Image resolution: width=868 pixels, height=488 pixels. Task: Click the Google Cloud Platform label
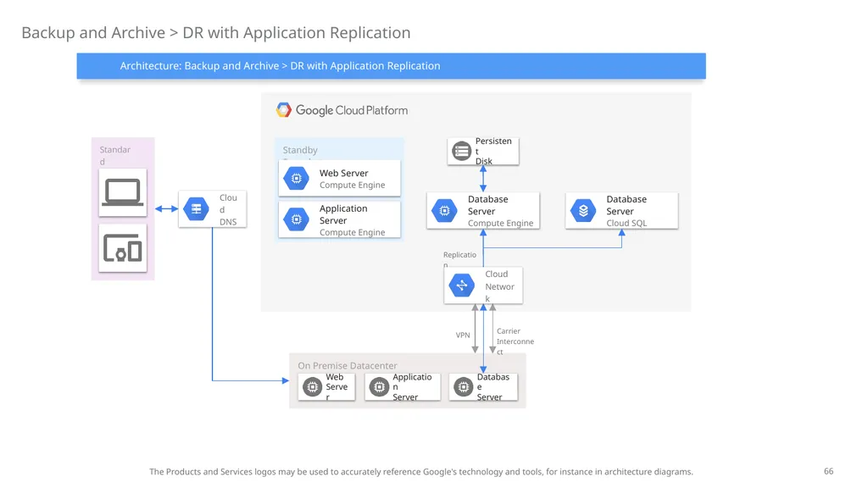click(352, 110)
